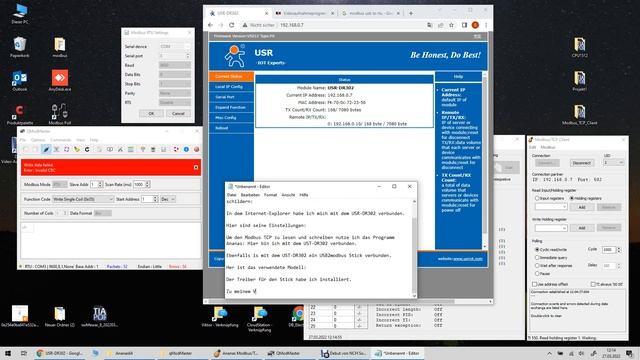The width and height of the screenshot is (640, 360).
Task: Click the green bus monitor icon in QModMaster toolbar
Action: [x=131, y=150]
